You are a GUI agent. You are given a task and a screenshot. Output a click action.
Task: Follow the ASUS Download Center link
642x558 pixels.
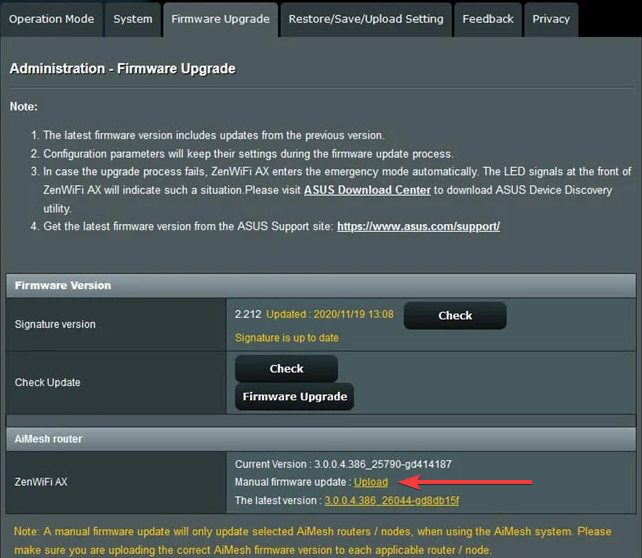pos(367,190)
